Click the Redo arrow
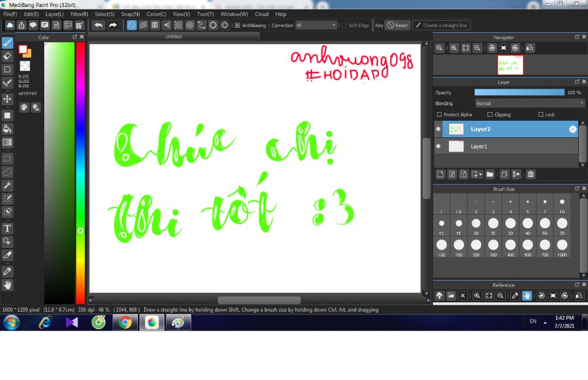The height and width of the screenshot is (380, 588). 113,25
